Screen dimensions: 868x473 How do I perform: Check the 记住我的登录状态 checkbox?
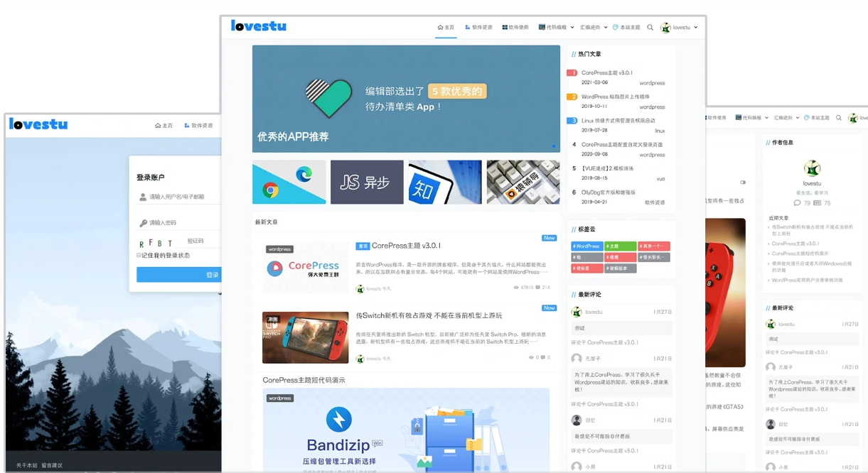[139, 256]
